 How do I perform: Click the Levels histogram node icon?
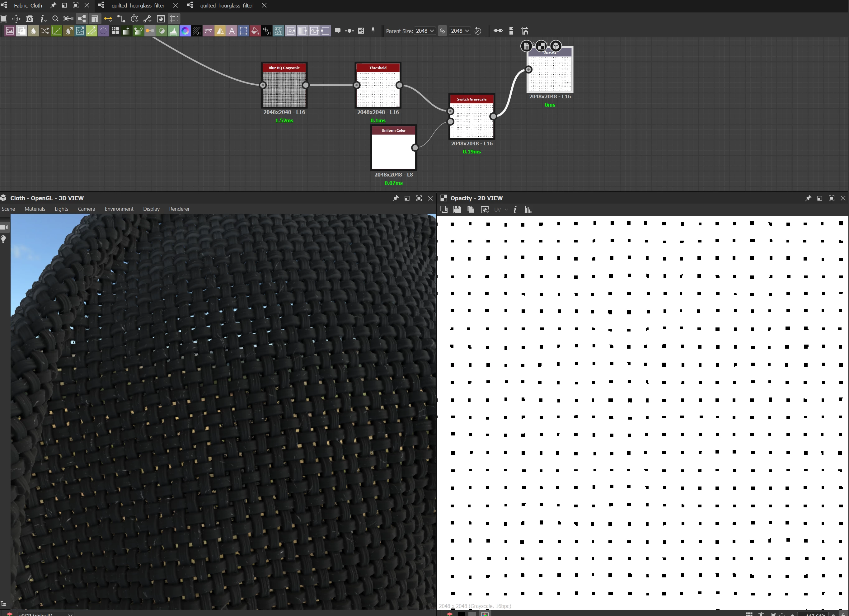coord(173,31)
